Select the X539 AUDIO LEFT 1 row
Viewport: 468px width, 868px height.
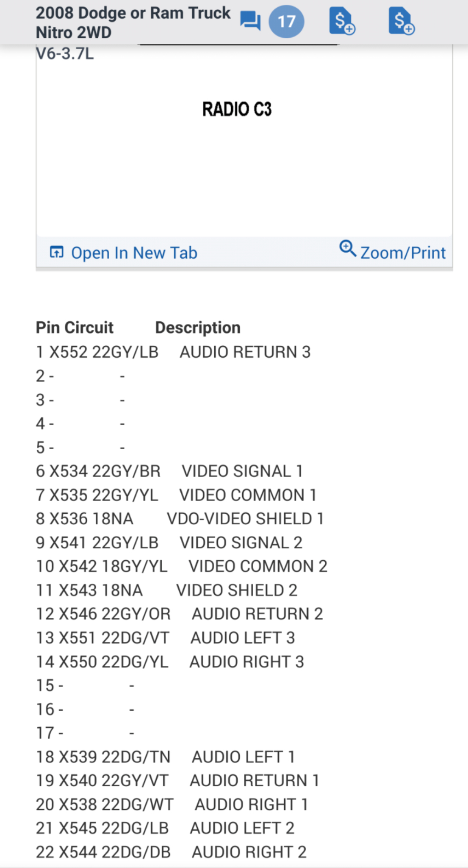click(x=165, y=757)
